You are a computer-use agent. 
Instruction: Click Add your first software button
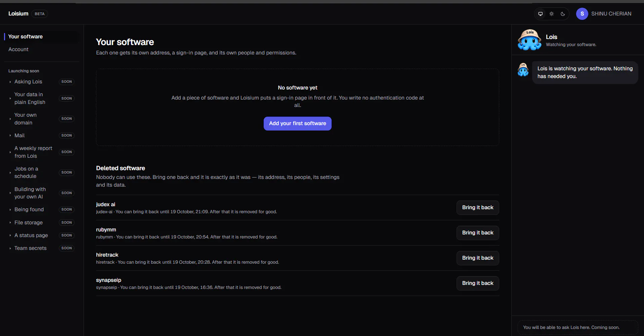tap(298, 123)
